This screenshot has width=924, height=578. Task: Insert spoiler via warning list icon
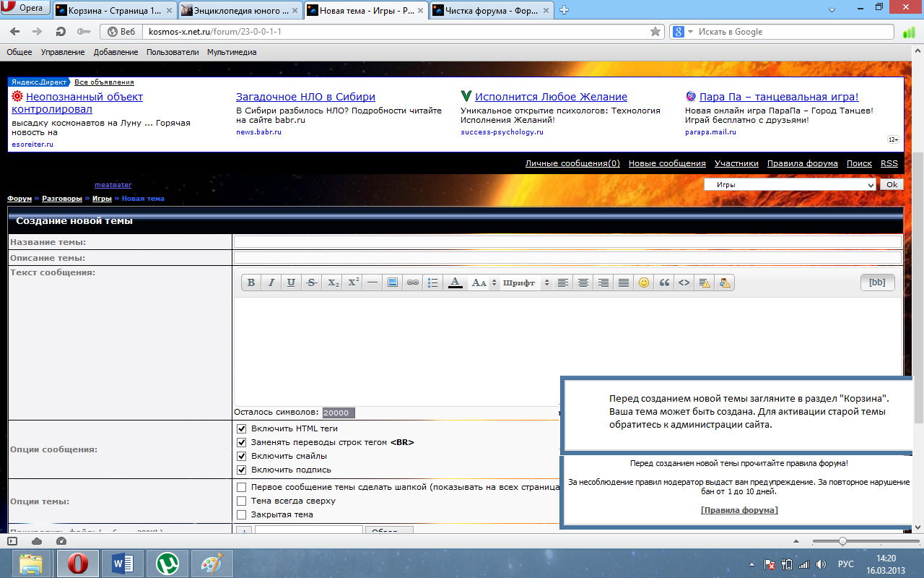point(705,282)
